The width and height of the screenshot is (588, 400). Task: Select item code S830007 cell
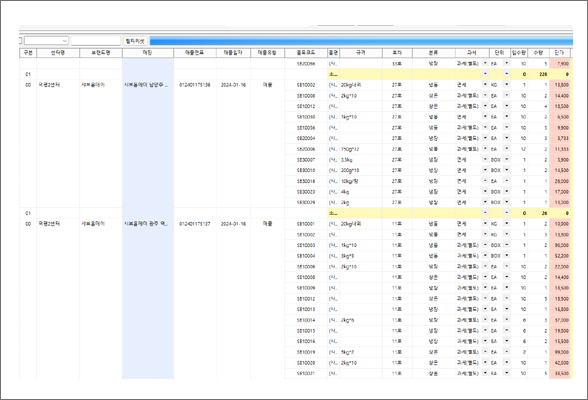coord(306,160)
